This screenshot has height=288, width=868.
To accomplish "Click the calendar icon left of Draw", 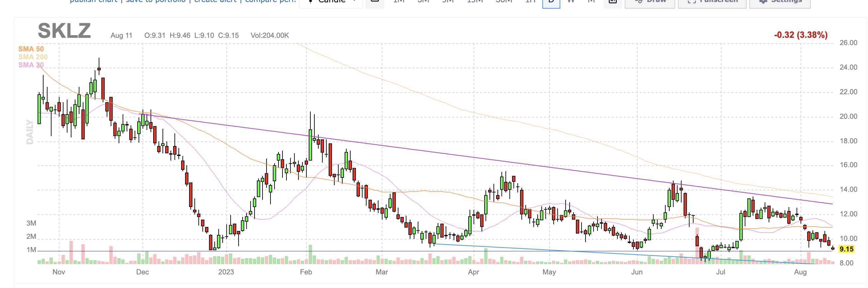I will [612, 2].
